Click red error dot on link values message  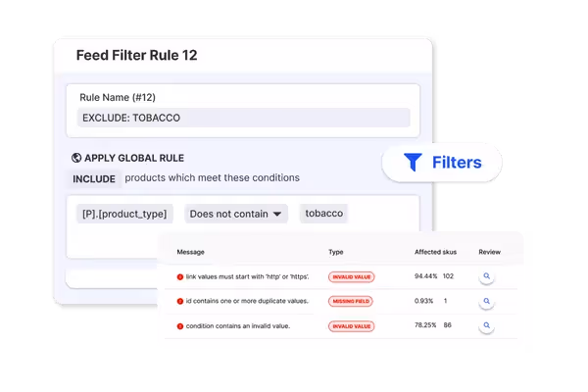pos(180,276)
